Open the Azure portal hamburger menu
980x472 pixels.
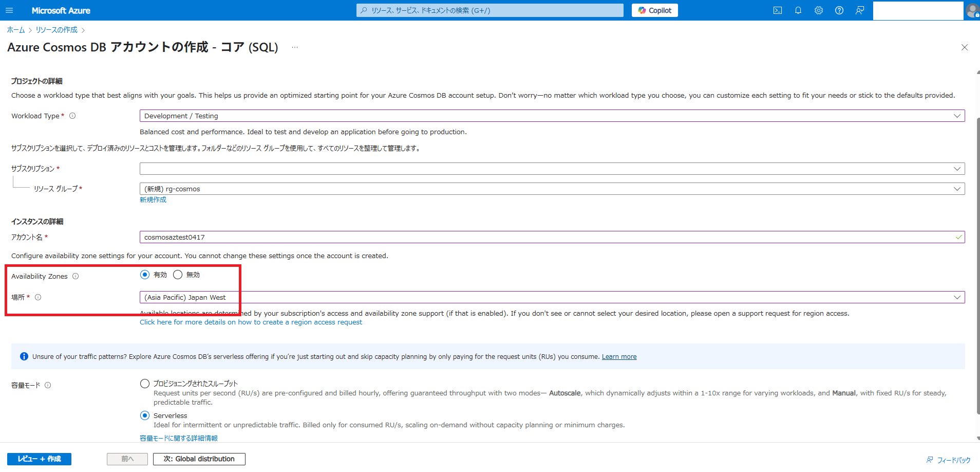point(9,10)
